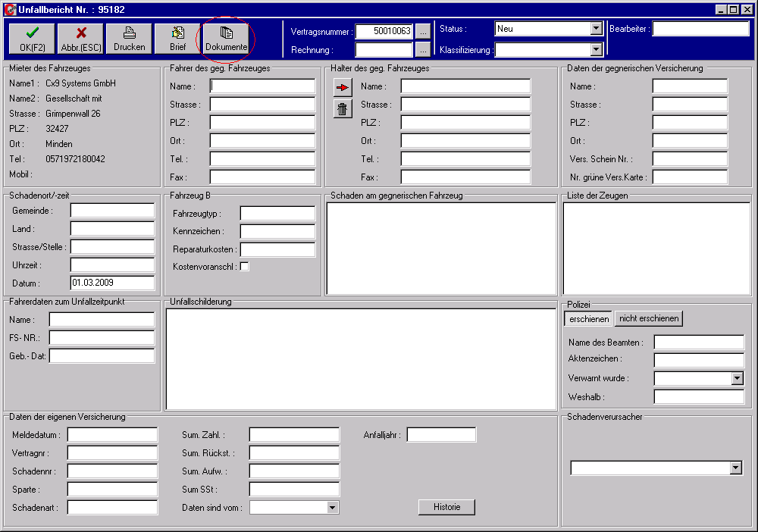Click the Drucken printer icon
Screen dimensions: 758x532
pos(130,38)
